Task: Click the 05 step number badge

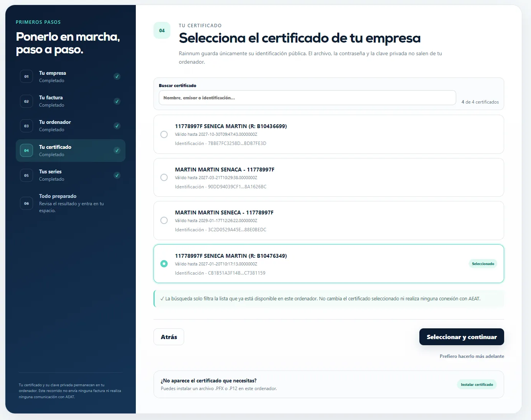Action: [26, 175]
